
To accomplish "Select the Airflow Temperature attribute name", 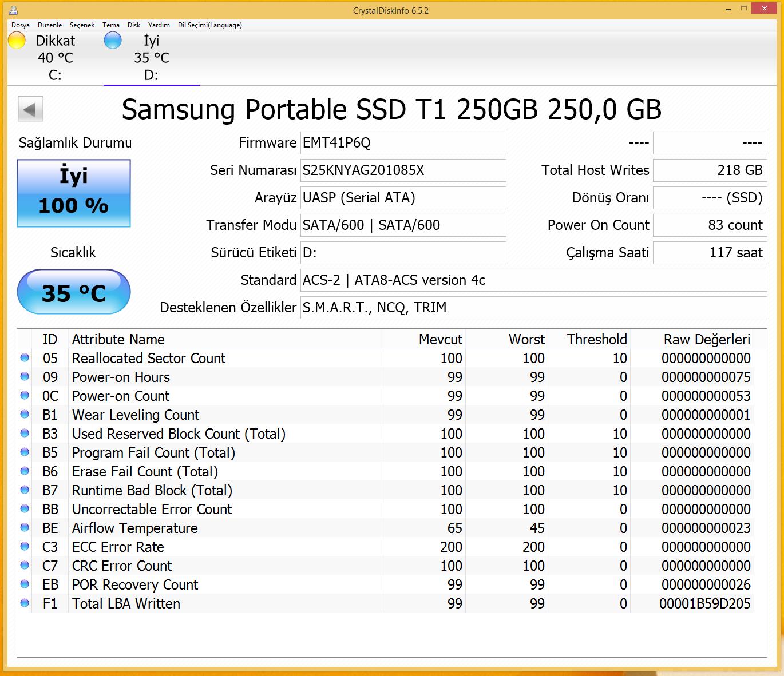I will (135, 528).
